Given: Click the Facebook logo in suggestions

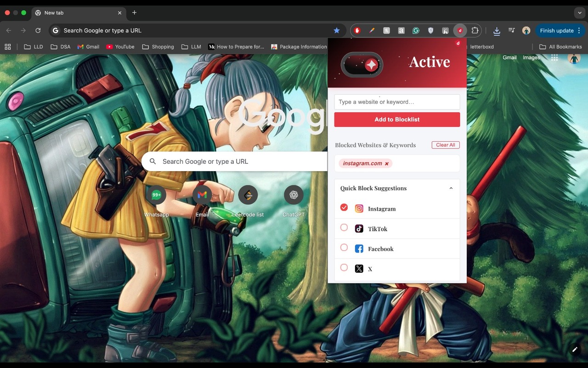Looking at the screenshot, I should point(359,249).
